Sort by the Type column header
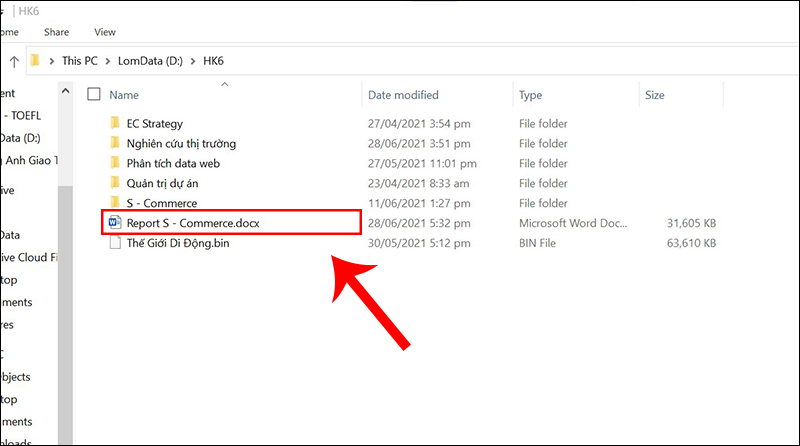The image size is (800, 446). [531, 95]
